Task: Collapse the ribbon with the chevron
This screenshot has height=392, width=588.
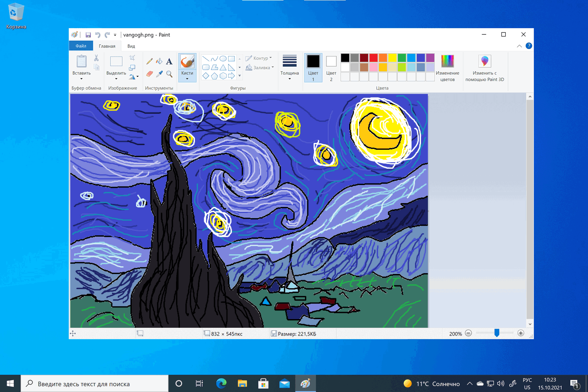Action: tap(519, 46)
